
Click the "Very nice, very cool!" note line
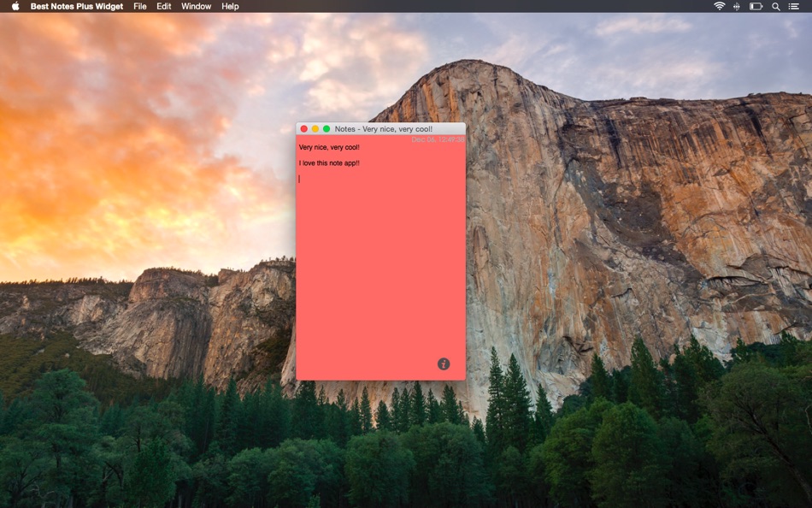point(329,147)
